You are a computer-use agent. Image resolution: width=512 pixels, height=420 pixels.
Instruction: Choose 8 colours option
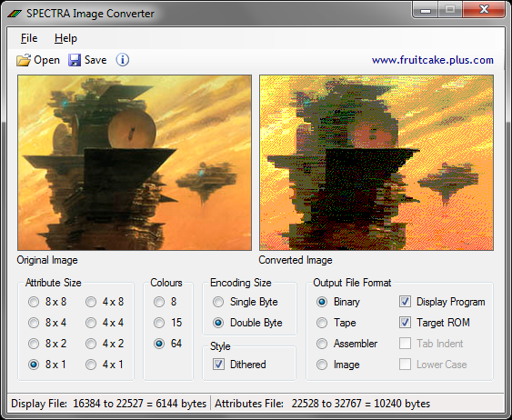point(159,302)
